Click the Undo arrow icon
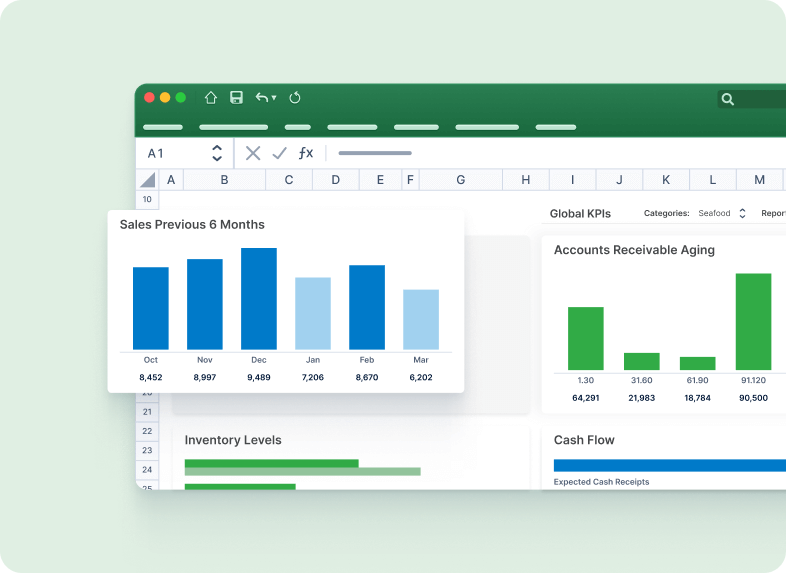 (261, 98)
